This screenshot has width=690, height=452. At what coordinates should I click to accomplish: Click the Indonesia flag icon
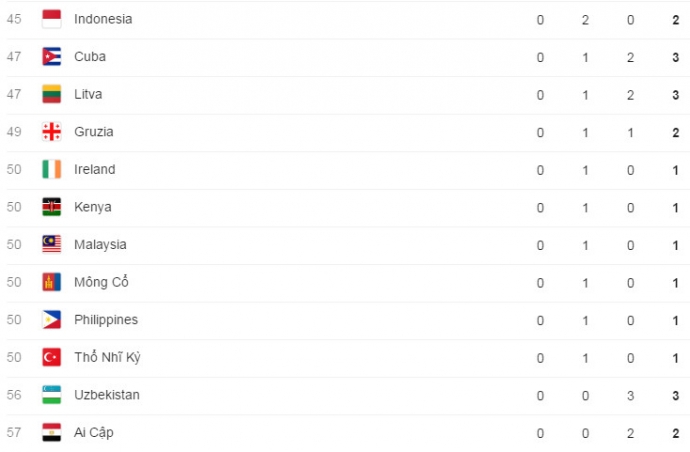(x=51, y=19)
